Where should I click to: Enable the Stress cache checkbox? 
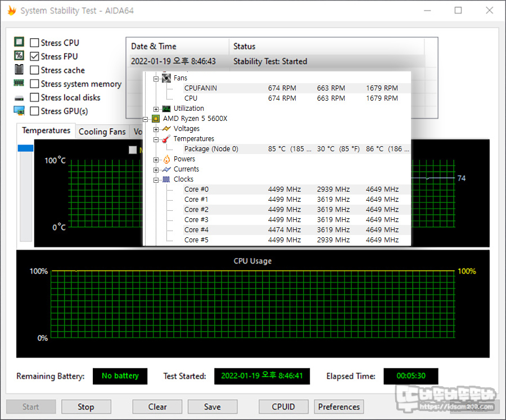coord(34,70)
